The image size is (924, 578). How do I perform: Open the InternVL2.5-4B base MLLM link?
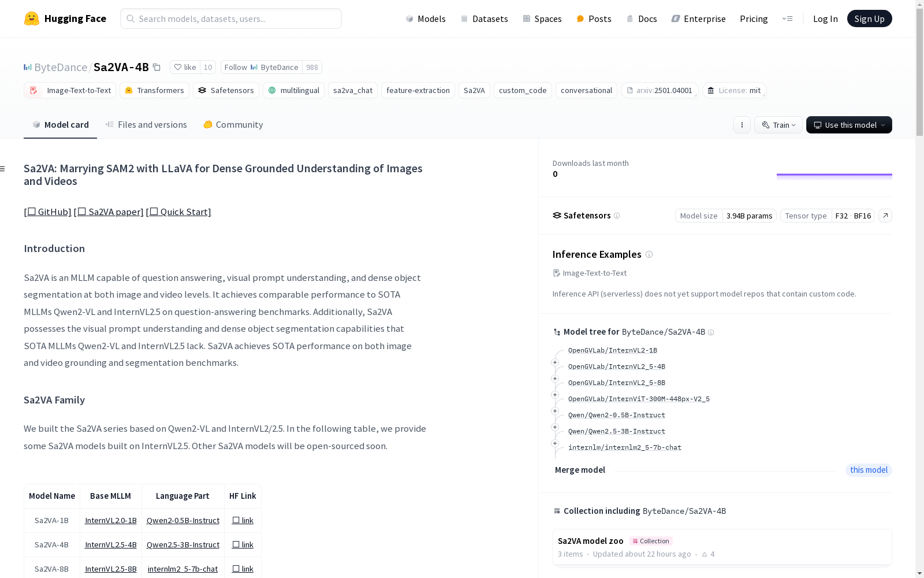111,544
